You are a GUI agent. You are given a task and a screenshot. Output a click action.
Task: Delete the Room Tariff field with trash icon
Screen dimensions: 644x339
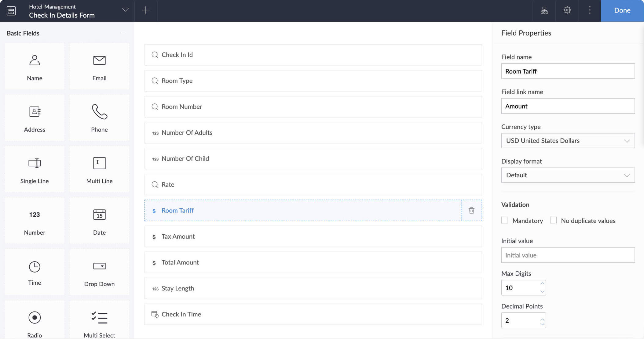coord(471,211)
